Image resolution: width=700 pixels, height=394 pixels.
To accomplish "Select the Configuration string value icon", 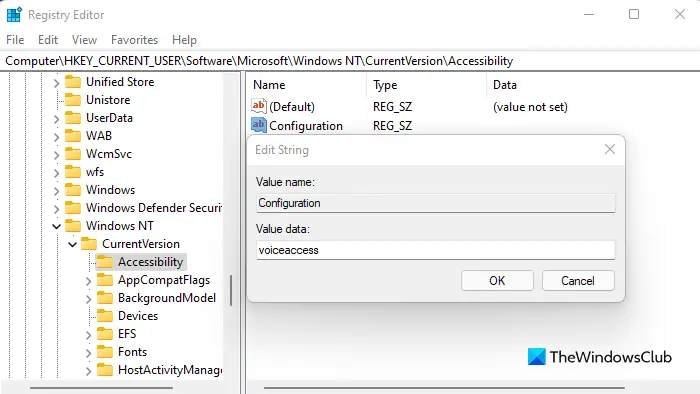I will [259, 125].
